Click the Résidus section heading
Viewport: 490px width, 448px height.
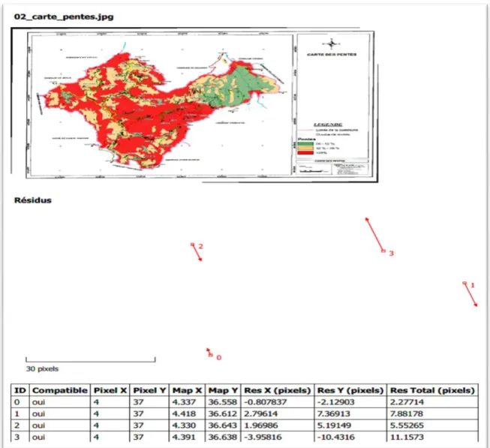pos(33,200)
